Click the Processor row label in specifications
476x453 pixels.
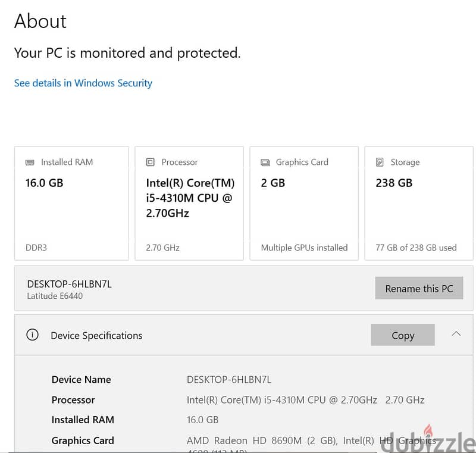point(73,400)
